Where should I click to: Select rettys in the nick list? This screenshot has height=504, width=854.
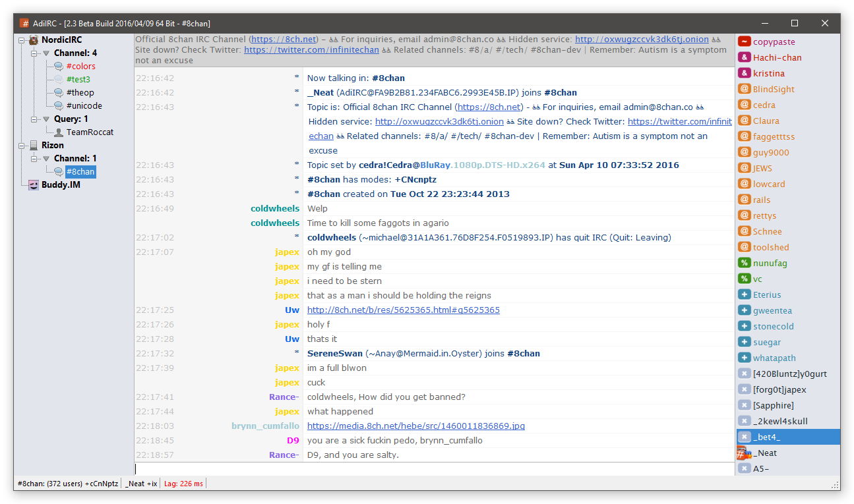(788, 215)
